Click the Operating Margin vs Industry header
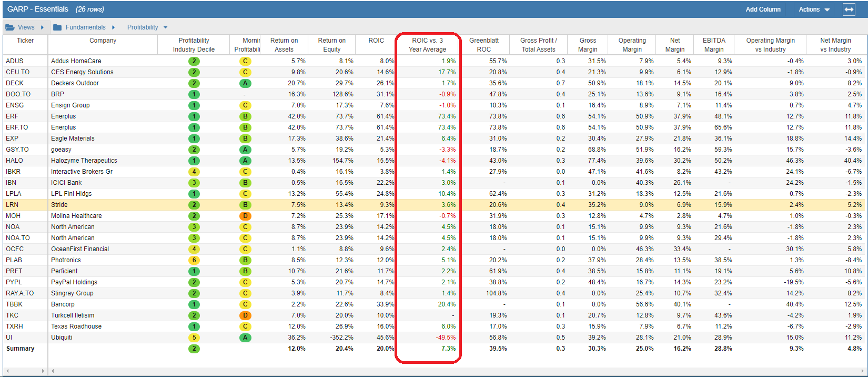 pos(771,45)
